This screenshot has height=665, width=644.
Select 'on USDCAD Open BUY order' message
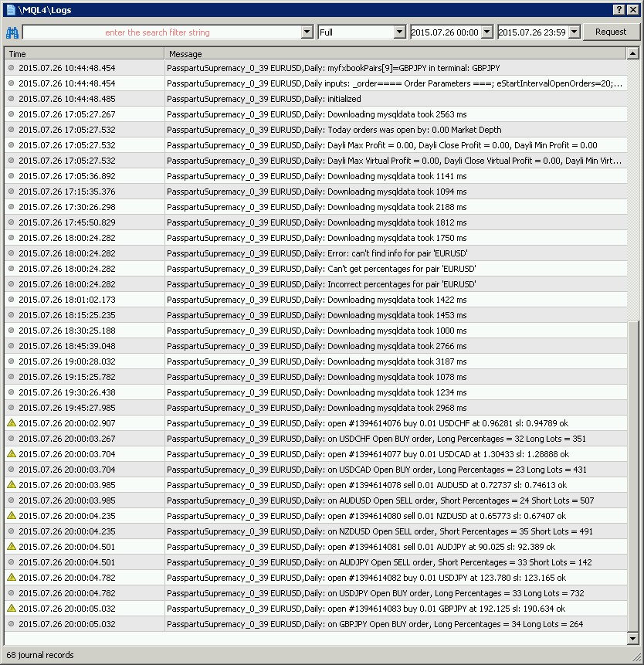click(377, 470)
